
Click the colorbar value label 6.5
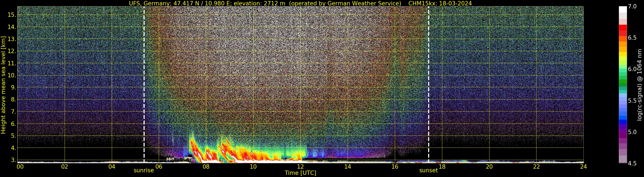tap(632, 38)
